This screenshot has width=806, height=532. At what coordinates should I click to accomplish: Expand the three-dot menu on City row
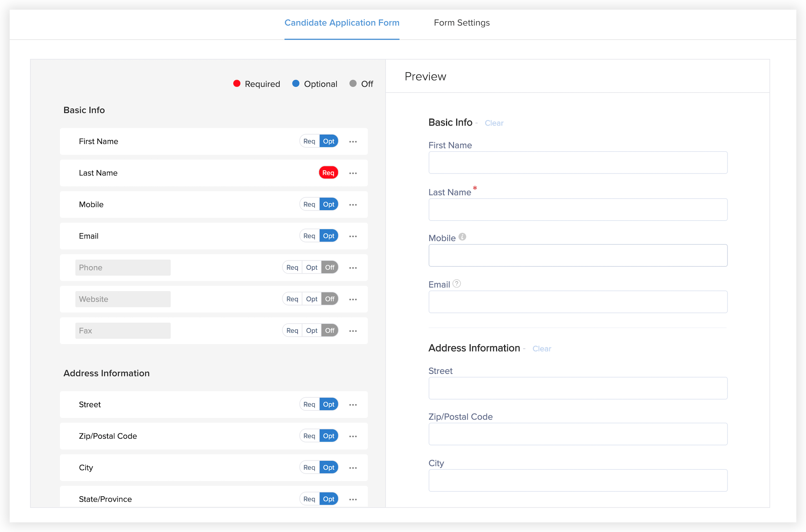click(x=353, y=468)
